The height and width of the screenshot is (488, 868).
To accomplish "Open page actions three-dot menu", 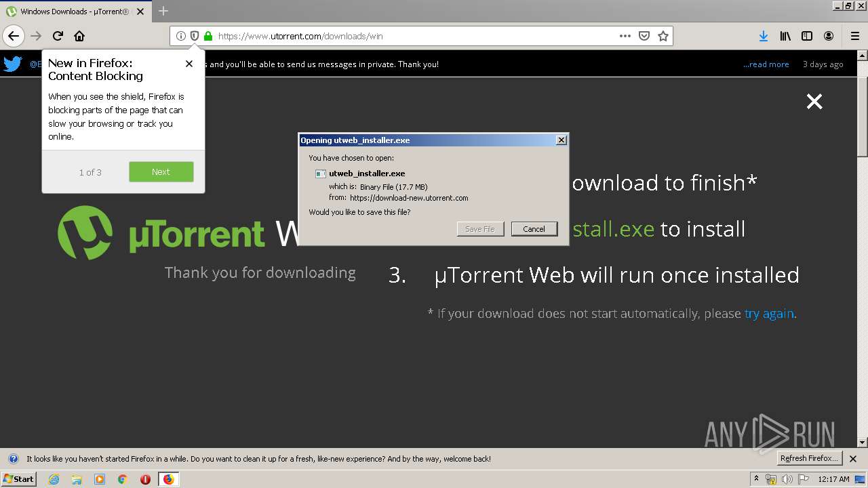I will pyautogui.click(x=625, y=36).
